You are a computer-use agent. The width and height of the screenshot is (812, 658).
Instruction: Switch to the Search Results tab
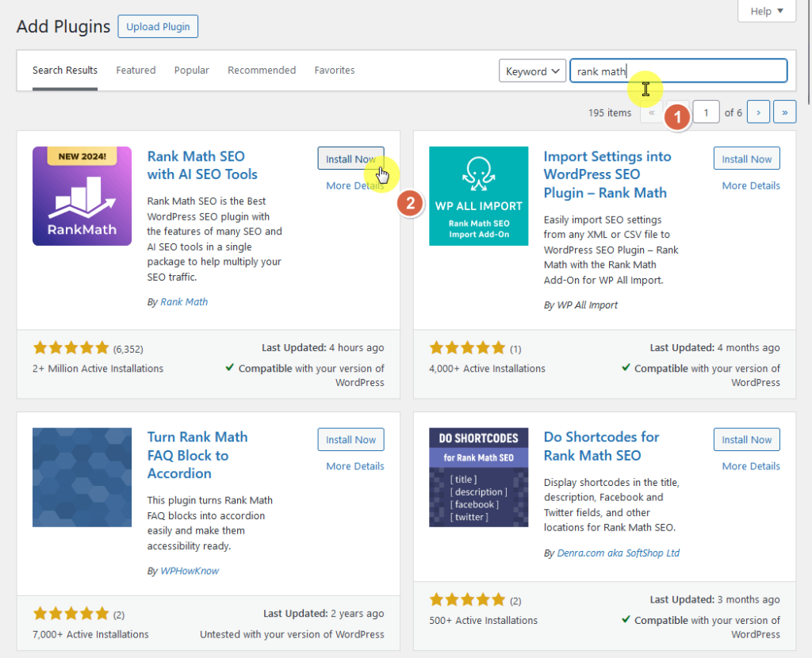[65, 71]
